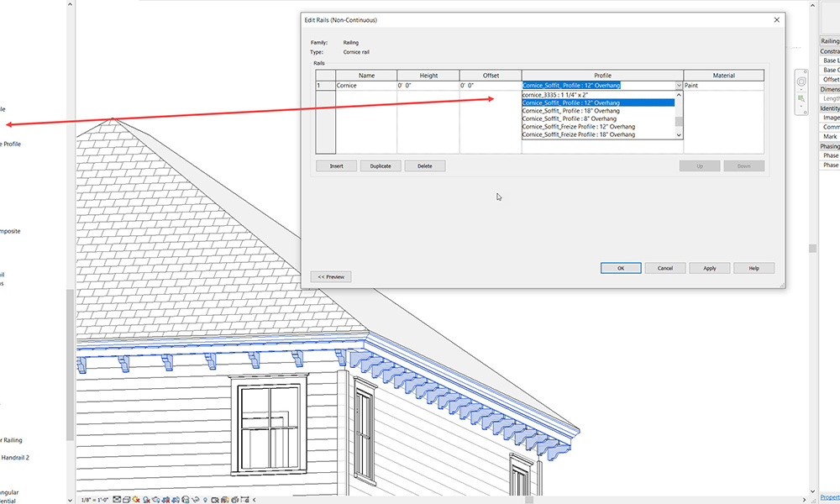The width and height of the screenshot is (840, 504).
Task: Click the profile list scroll-down arrow
Action: click(x=679, y=135)
